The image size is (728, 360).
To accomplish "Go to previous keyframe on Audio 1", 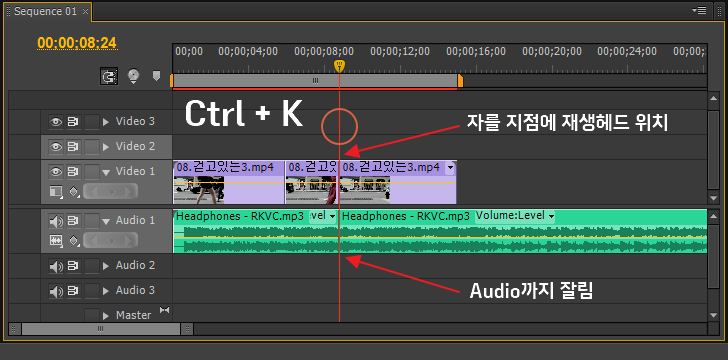I will click(x=95, y=240).
